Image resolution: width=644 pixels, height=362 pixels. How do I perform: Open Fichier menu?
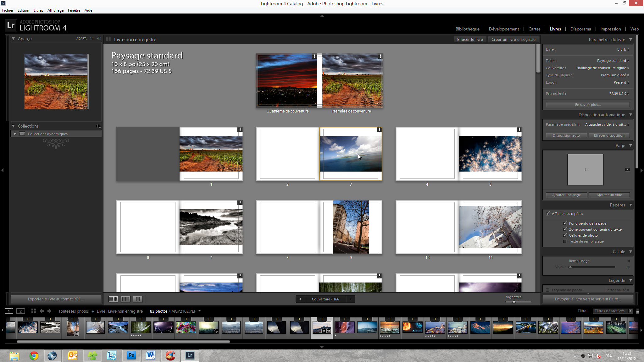(8, 10)
